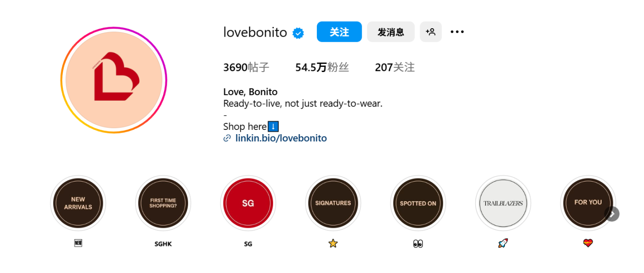
Task: Open the New Arrivals highlight
Action: tap(78, 203)
